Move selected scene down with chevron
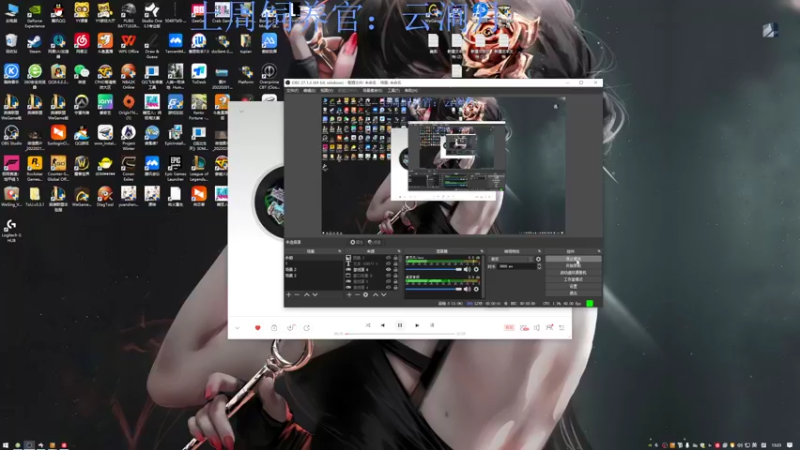The width and height of the screenshot is (800, 450). pos(315,295)
